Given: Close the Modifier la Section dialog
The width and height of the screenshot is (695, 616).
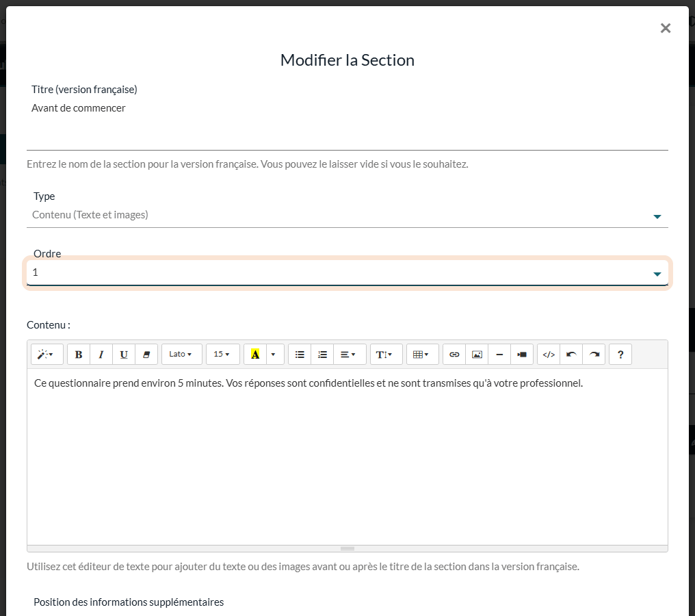Looking at the screenshot, I should click(x=666, y=28).
